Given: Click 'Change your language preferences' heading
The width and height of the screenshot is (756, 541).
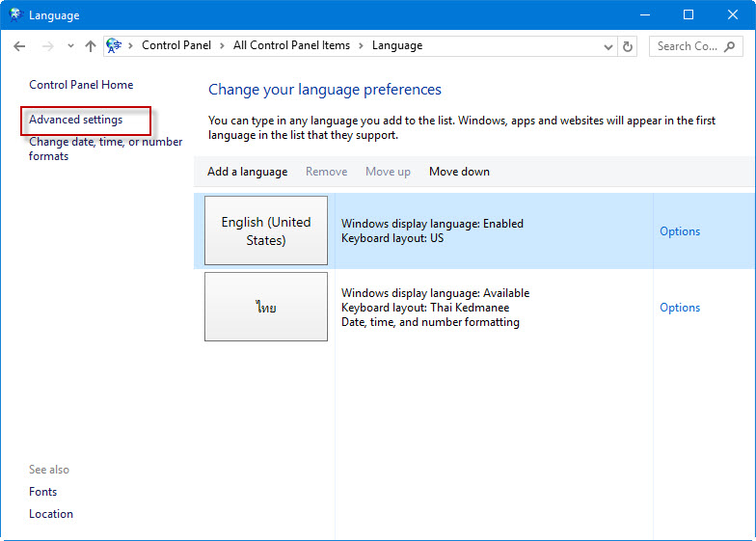Looking at the screenshot, I should tap(325, 90).
